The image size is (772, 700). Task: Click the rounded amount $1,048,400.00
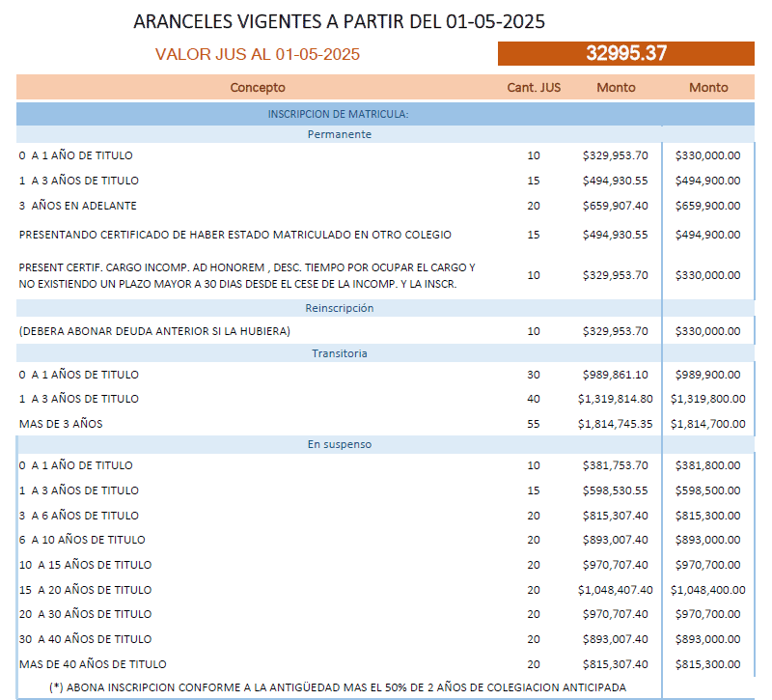tap(707, 590)
